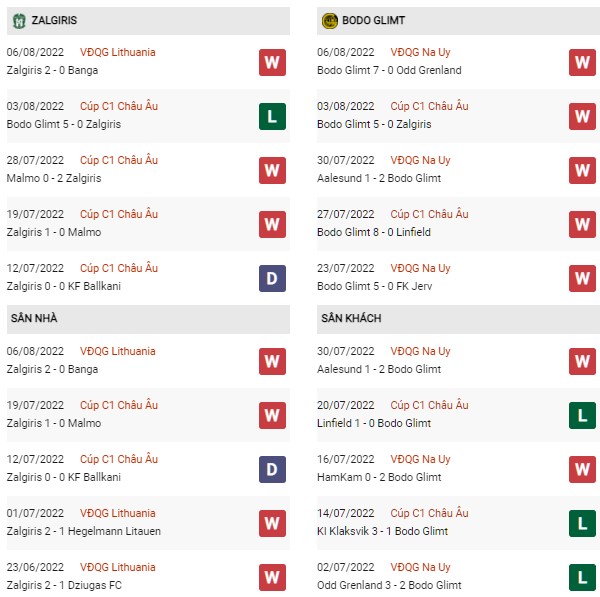Open Cúp C1 Châu Âu link dated 28/07/2022
The height and width of the screenshot is (597, 600).
tap(119, 160)
